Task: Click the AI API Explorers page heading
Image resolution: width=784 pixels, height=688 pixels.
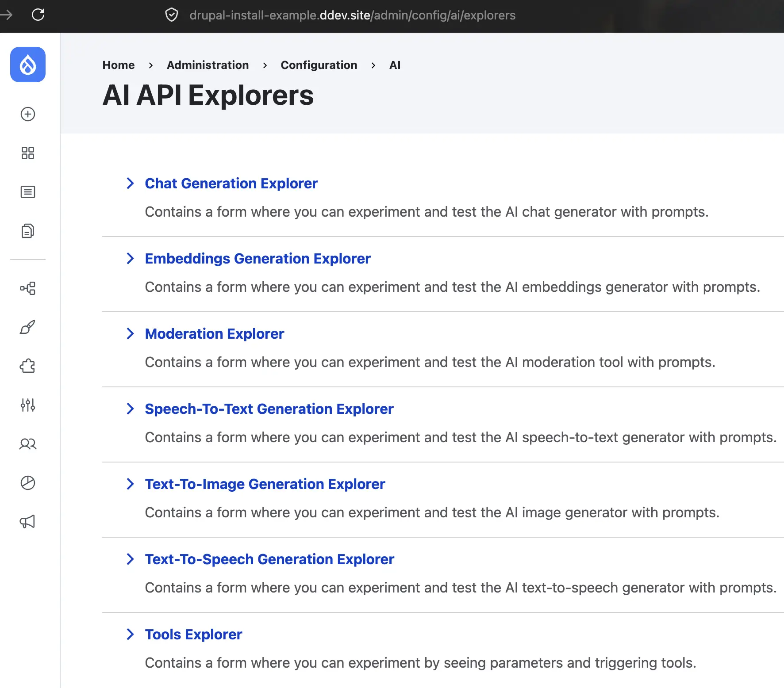Action: pos(208,95)
